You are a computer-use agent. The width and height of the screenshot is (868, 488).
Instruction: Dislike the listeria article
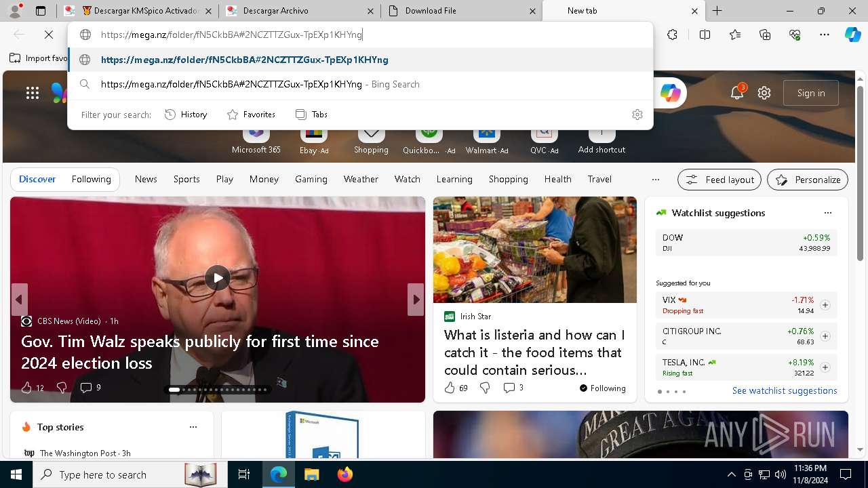[x=485, y=388]
